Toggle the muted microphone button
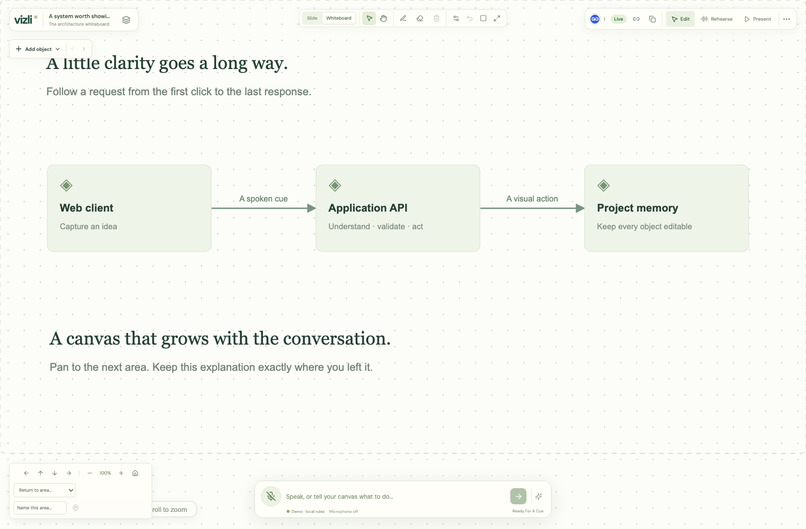806x529 pixels. click(x=271, y=496)
